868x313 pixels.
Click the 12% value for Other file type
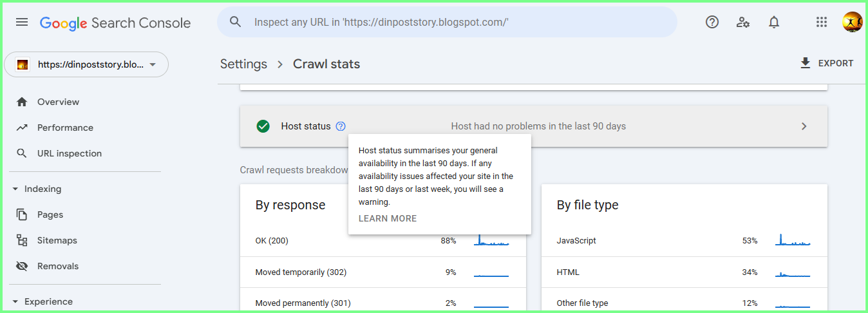pyautogui.click(x=750, y=303)
